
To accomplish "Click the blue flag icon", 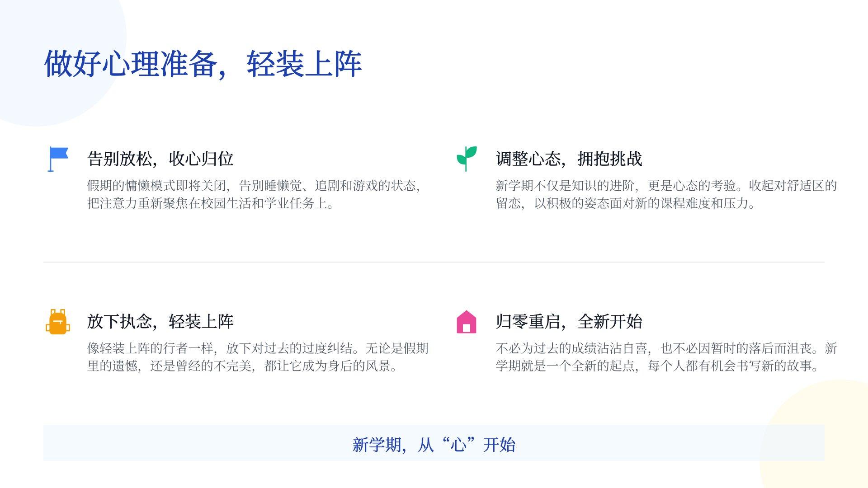I will pos(58,159).
